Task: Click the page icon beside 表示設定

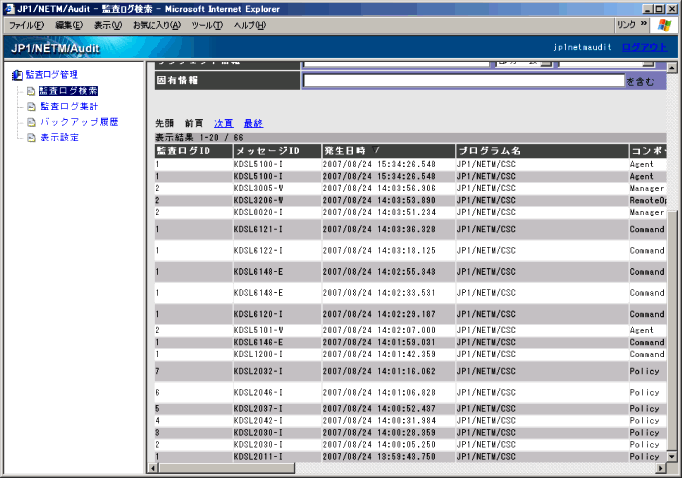Action: 31,137
